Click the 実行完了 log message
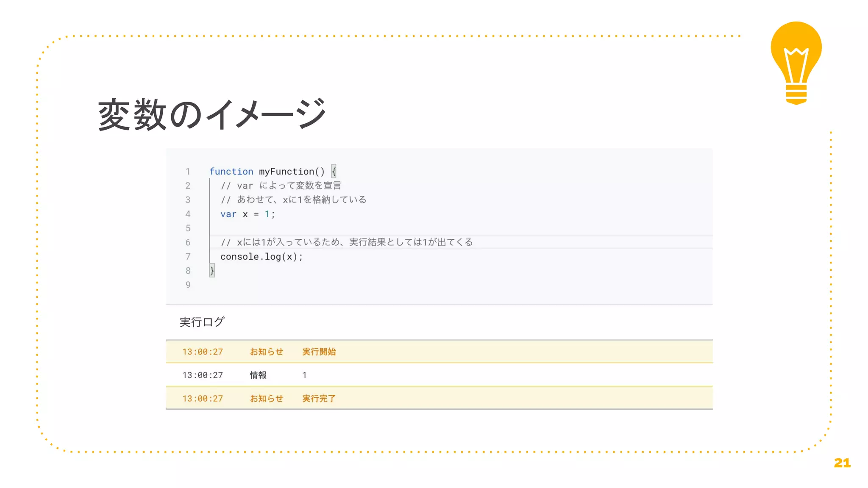The height and width of the screenshot is (488, 868). coord(319,399)
